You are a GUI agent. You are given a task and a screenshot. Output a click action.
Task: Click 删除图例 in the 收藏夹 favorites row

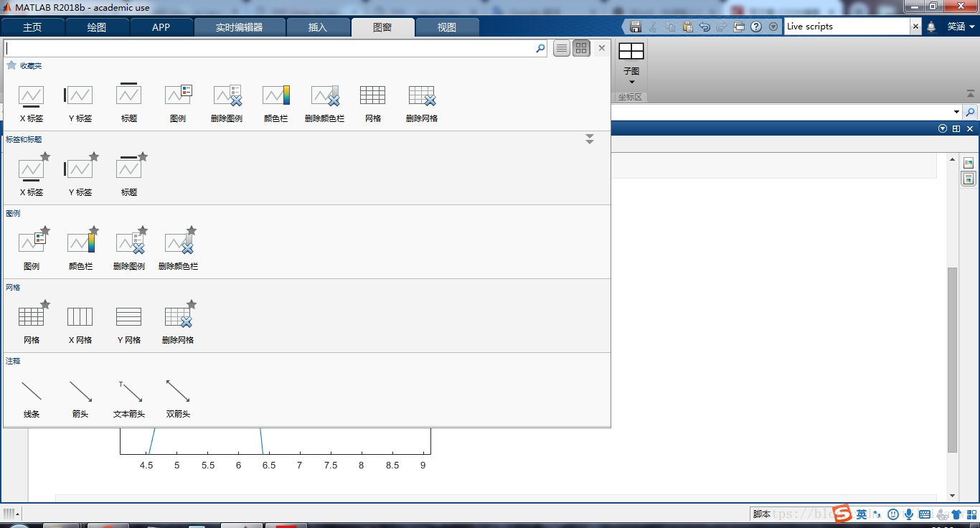click(227, 103)
